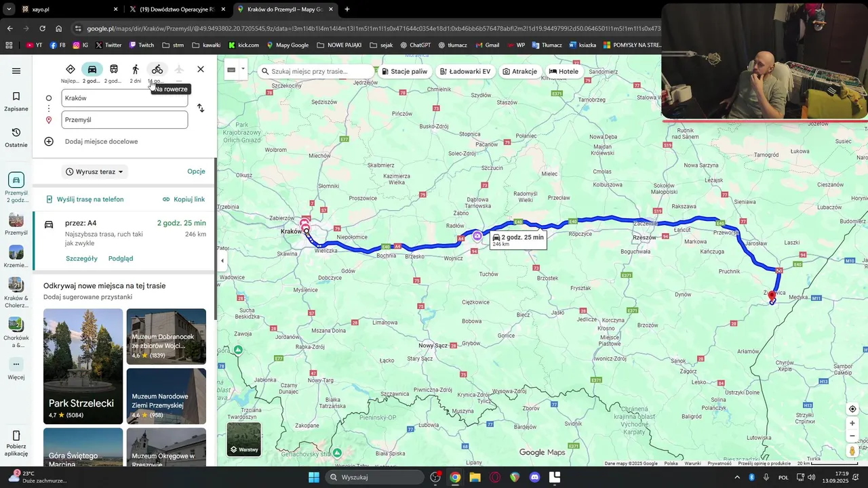This screenshot has width=868, height=488.
Task: Open a new browser tab
Action: (x=347, y=9)
